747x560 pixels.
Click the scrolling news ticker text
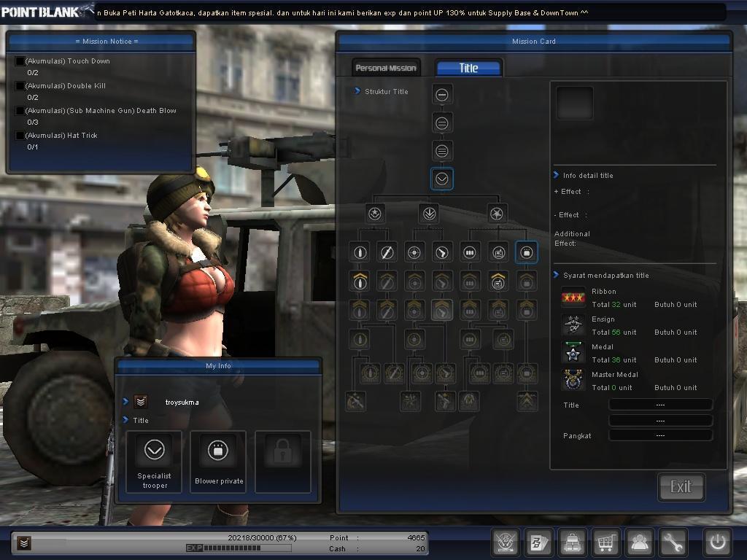[343, 13]
